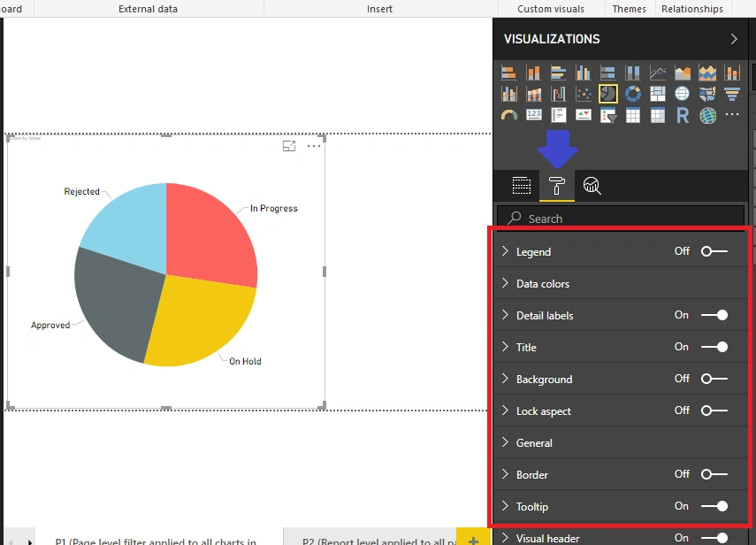Select the Gauge visual

click(x=508, y=115)
